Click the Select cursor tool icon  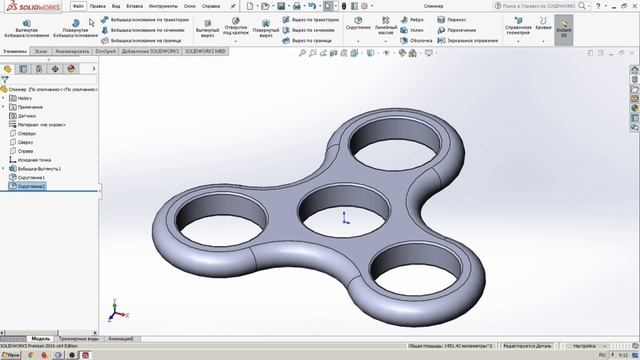coord(328,6)
